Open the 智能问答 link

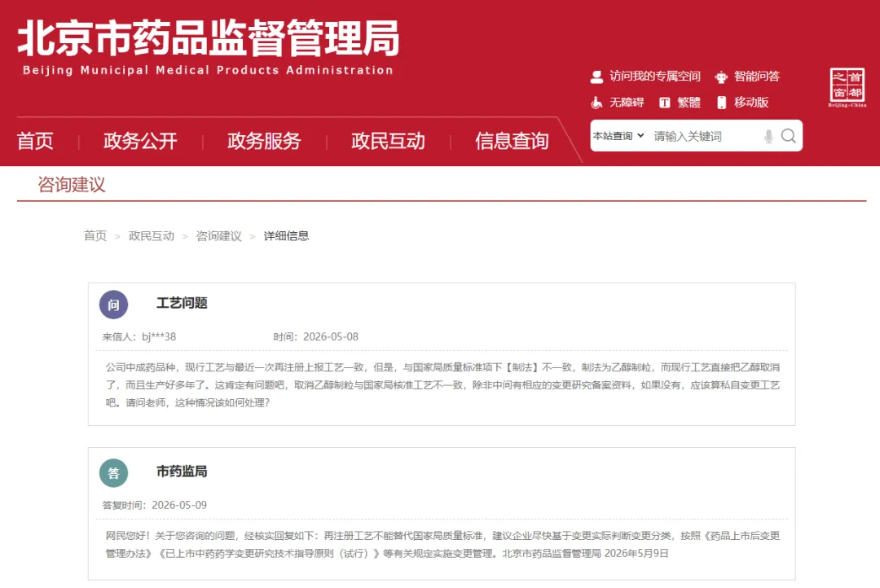tap(757, 77)
